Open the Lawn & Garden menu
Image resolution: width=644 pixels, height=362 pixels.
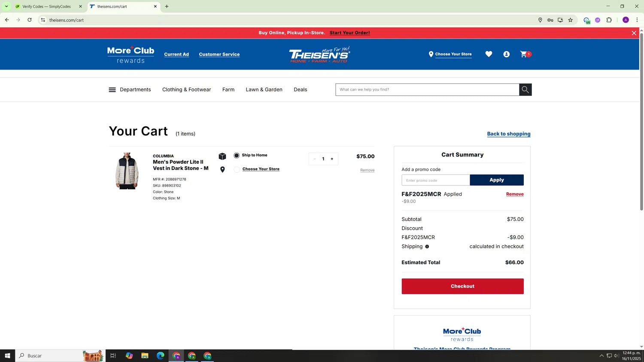pos(264,90)
